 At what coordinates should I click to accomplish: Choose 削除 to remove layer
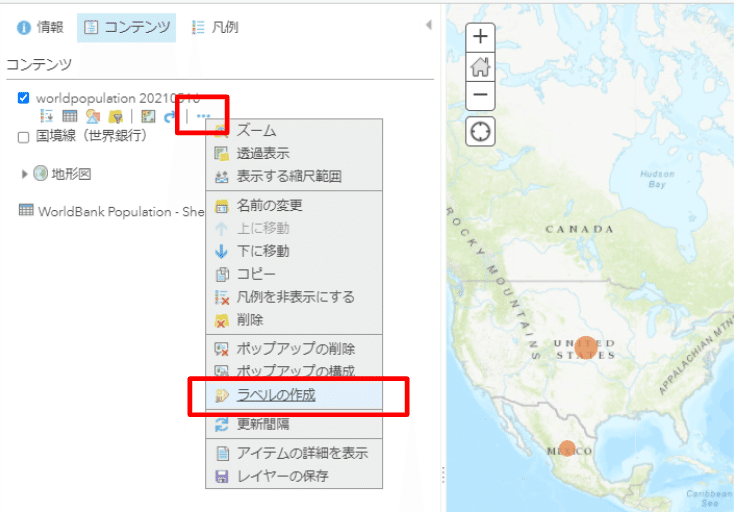pos(294,320)
